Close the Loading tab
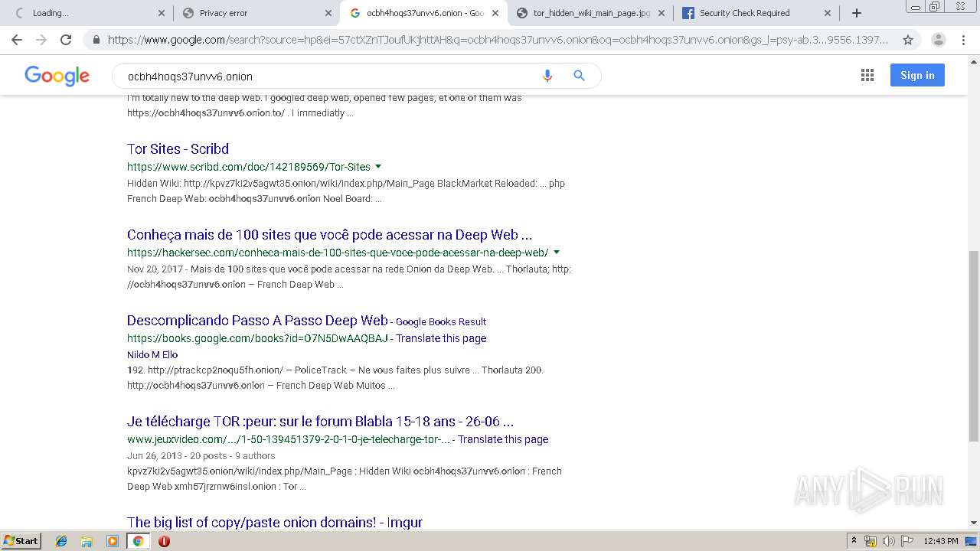This screenshot has width=980, height=551. (x=161, y=13)
